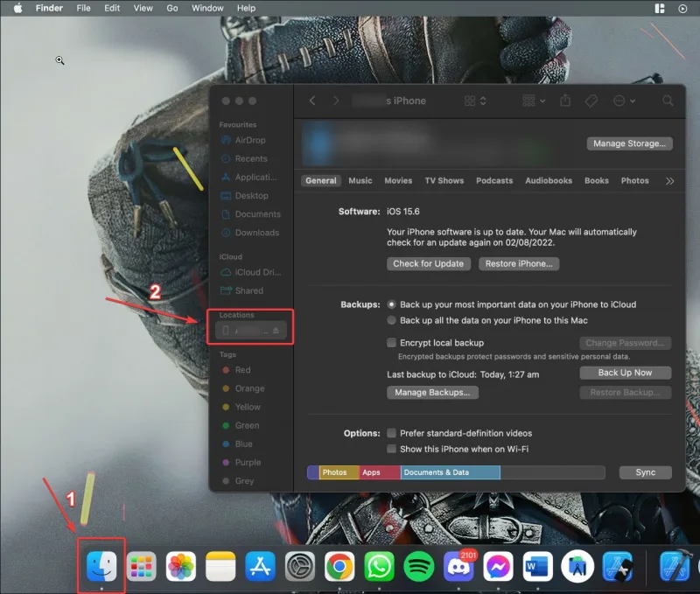Show more tabs with double chevron
The width and height of the screenshot is (700, 594).
(x=669, y=181)
